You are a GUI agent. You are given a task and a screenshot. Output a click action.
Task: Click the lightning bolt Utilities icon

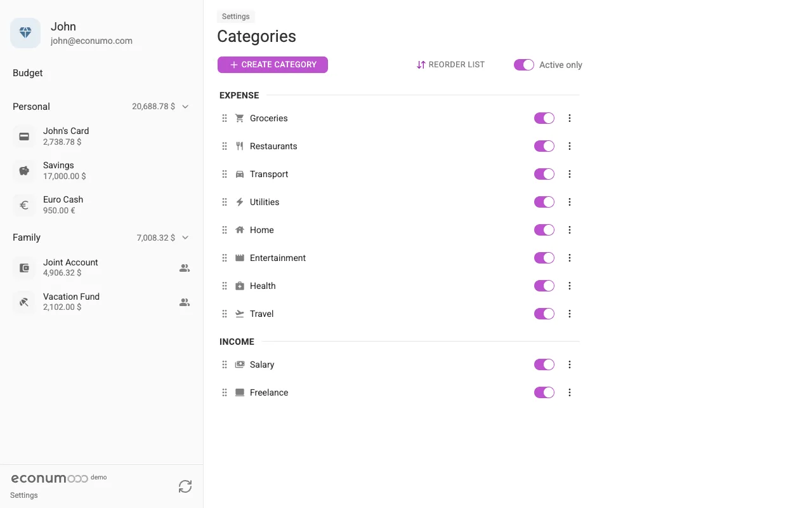click(240, 202)
